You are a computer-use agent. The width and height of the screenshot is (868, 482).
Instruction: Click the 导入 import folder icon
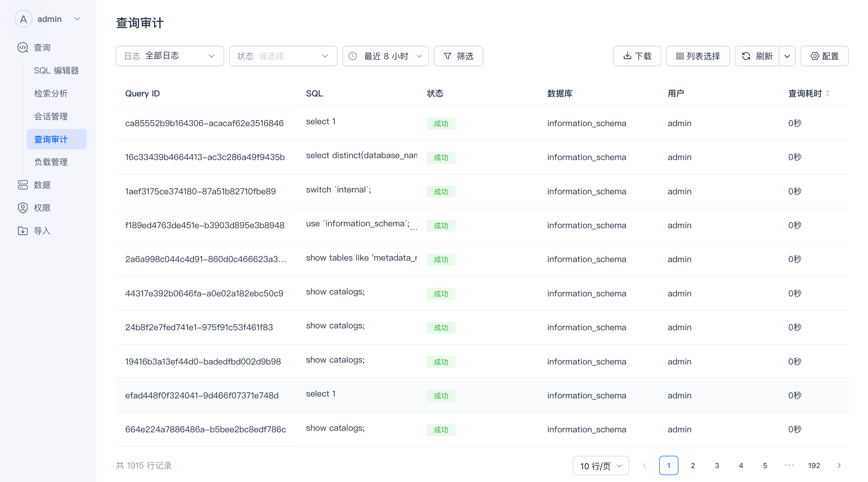click(x=23, y=231)
